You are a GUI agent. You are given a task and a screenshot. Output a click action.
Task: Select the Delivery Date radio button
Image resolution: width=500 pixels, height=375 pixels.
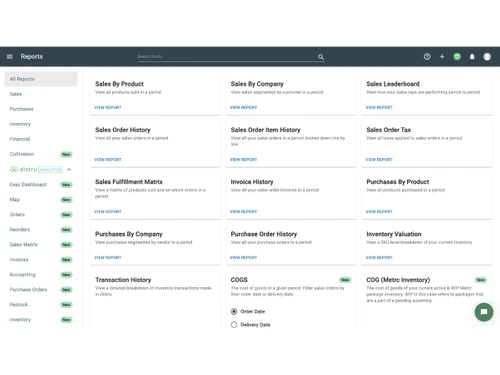[234, 324]
